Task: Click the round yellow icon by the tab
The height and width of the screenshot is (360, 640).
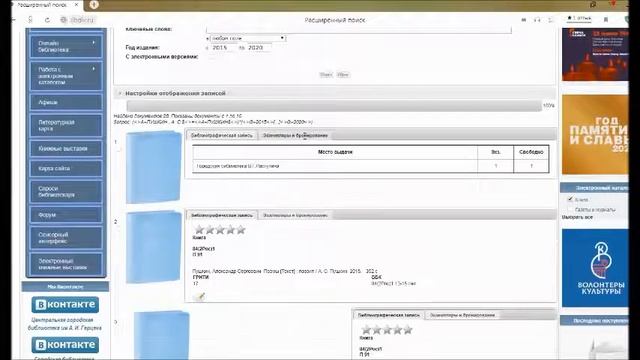Action: (94, 5)
